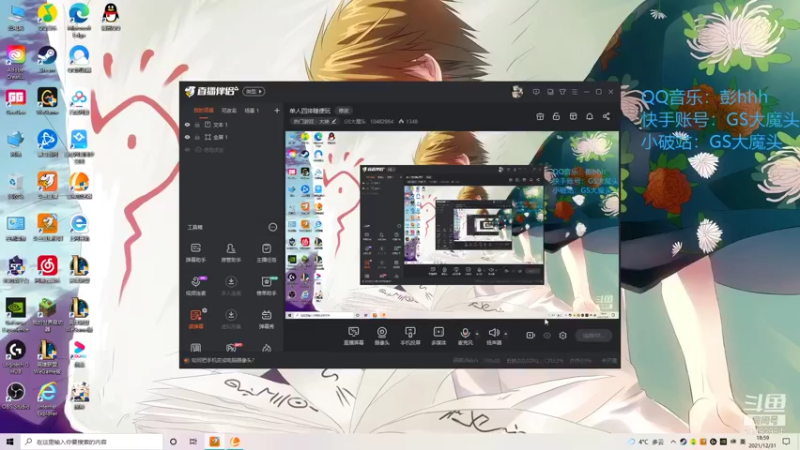Open the hamburger menu in title bar
This screenshot has height=450, width=800.
(x=574, y=92)
